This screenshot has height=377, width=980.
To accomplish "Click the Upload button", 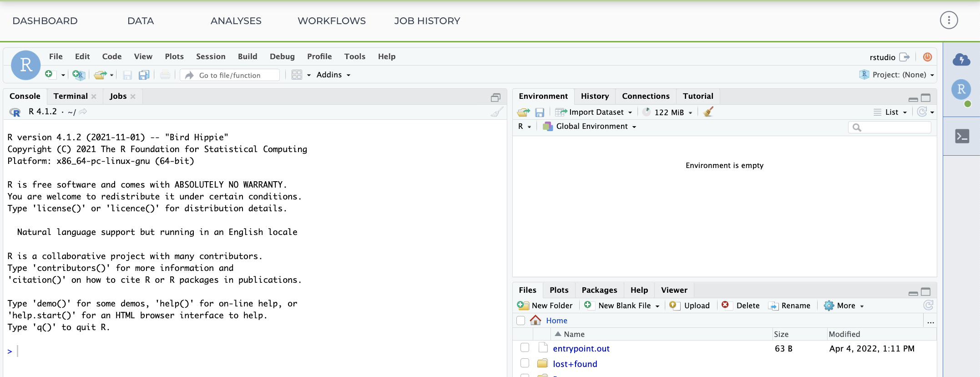I will (x=690, y=306).
